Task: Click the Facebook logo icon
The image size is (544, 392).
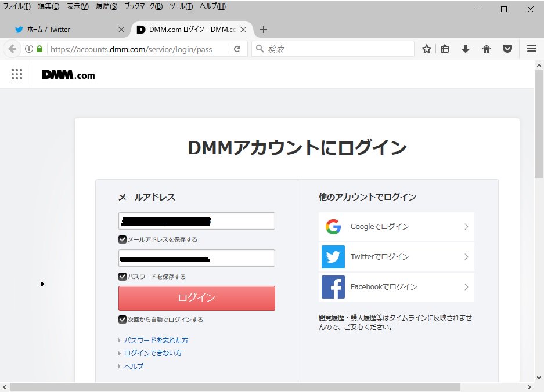Action: coord(333,287)
